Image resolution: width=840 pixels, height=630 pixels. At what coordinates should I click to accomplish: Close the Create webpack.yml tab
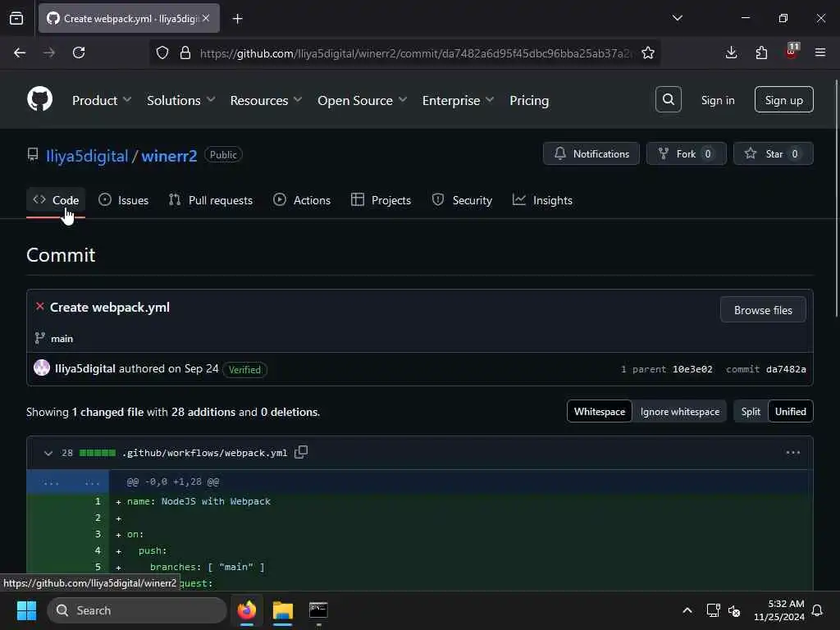[206, 18]
